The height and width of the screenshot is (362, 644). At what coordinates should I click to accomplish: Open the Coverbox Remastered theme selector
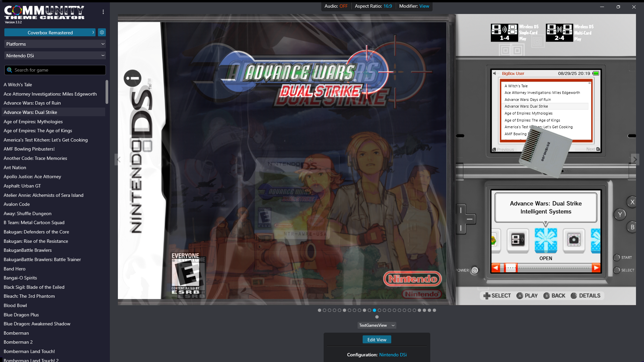(50, 32)
